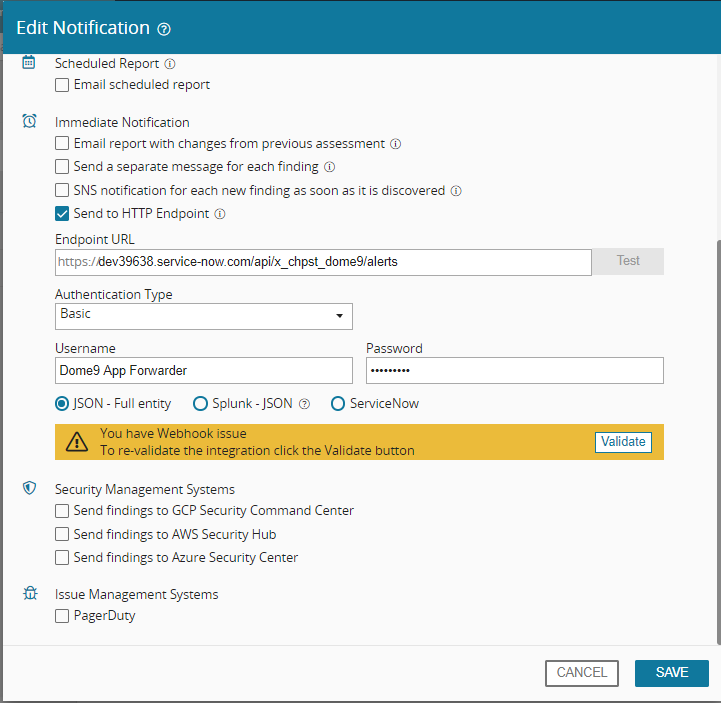Click the warning triangle icon in webhook banner

click(x=77, y=442)
